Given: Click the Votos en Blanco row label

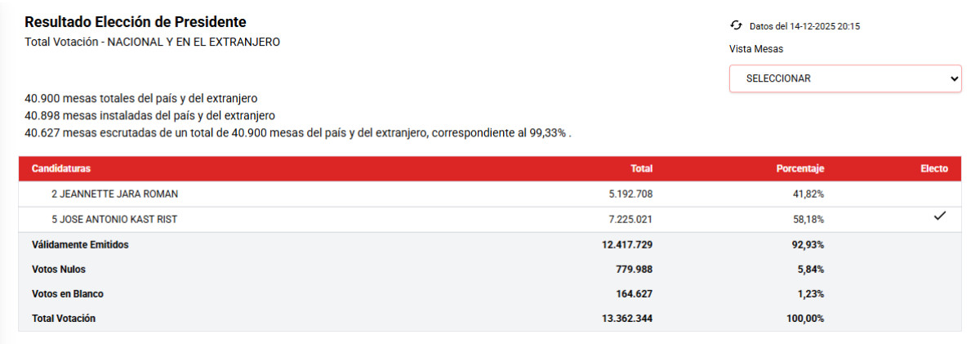Looking at the screenshot, I should (x=68, y=293).
